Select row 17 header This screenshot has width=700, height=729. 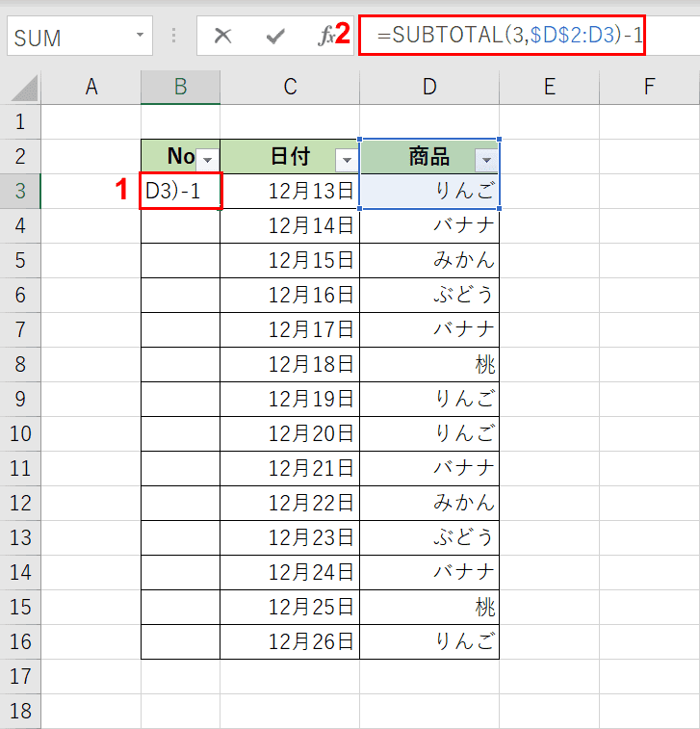[x=20, y=676]
